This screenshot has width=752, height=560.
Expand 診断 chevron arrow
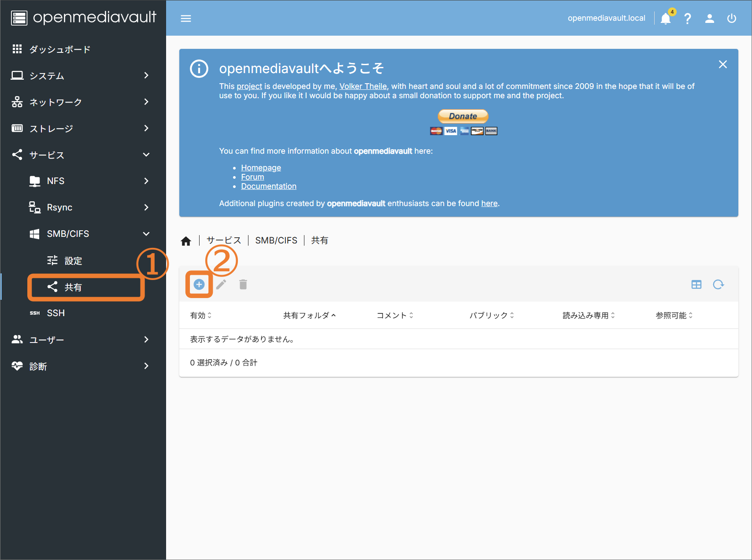tap(146, 366)
